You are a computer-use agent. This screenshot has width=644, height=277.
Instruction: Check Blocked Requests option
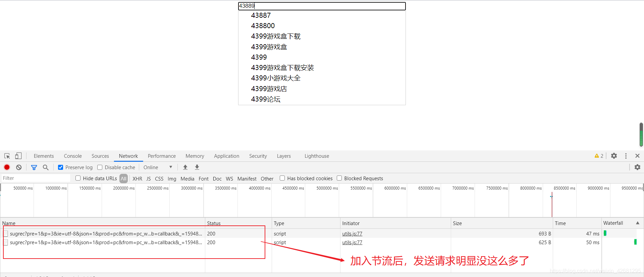[339, 178]
